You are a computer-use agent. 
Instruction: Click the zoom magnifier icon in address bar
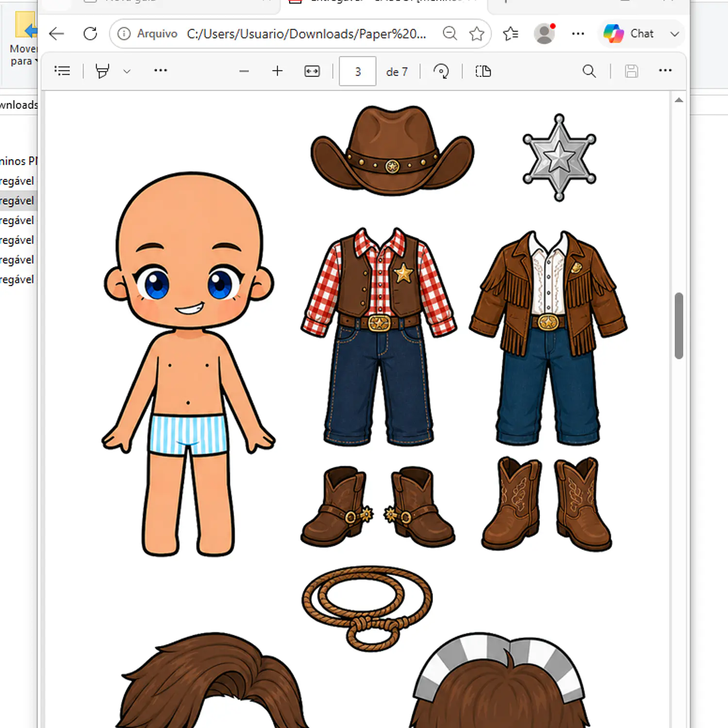(x=450, y=33)
